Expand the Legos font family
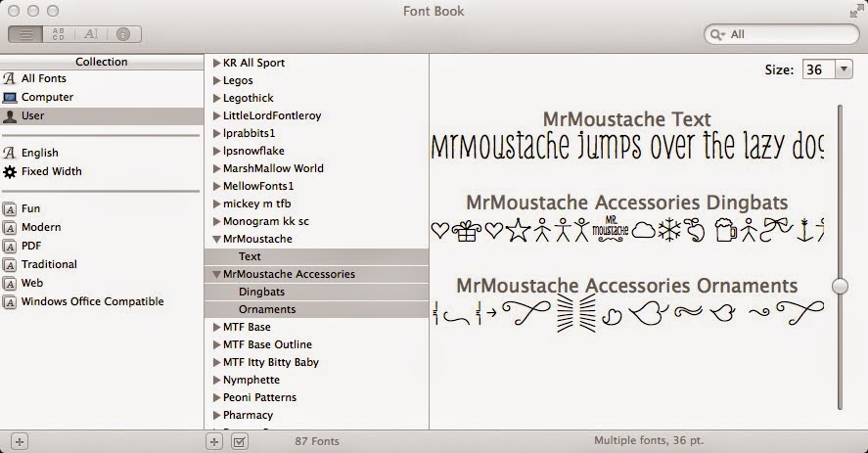This screenshot has height=453, width=868. click(x=216, y=81)
